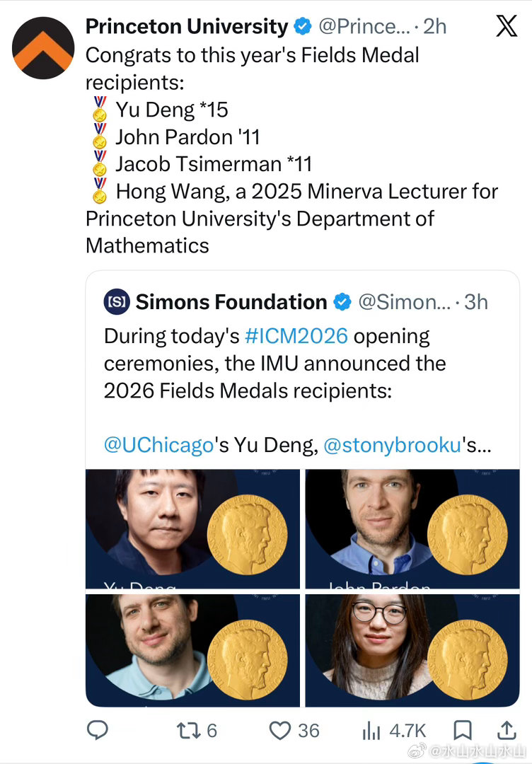
Task: Open the share upload icon
Action: [507, 730]
